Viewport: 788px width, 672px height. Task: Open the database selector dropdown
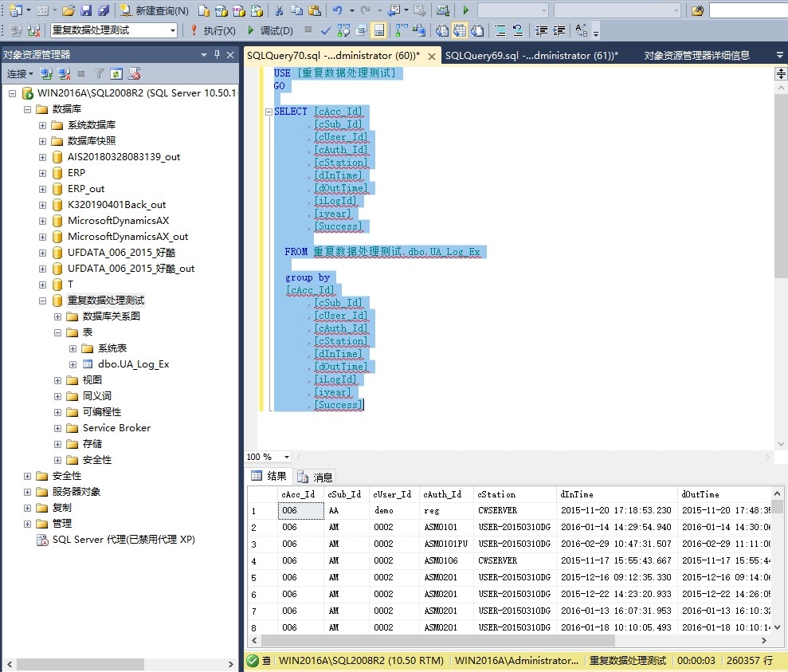(x=173, y=31)
